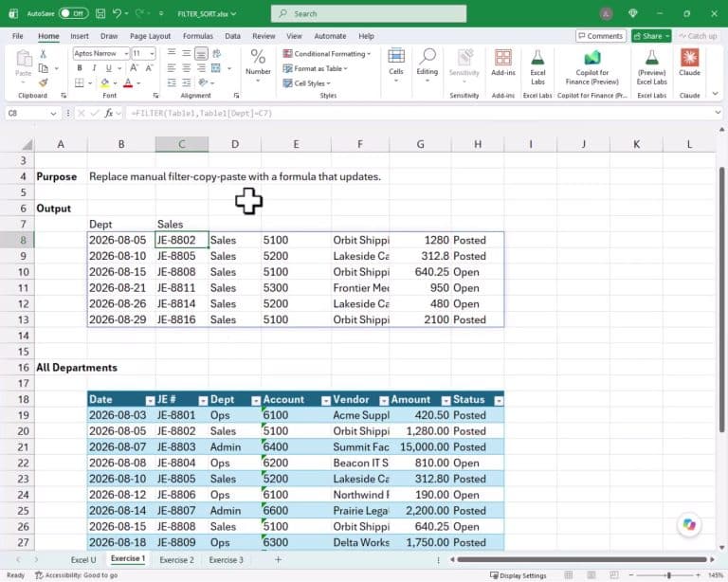This screenshot has width=728, height=582.
Task: Toggle bottom align for cell text
Action: click(x=201, y=54)
